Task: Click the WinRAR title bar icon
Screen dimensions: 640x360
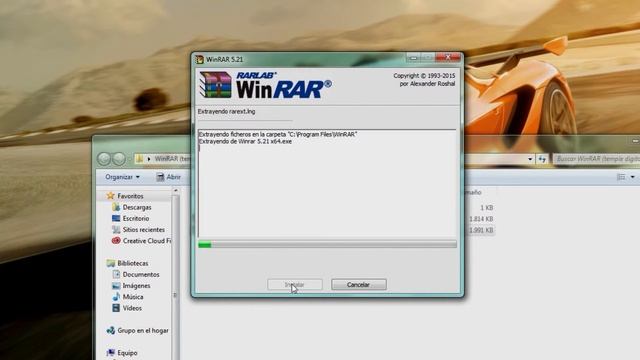Action: 200,59
